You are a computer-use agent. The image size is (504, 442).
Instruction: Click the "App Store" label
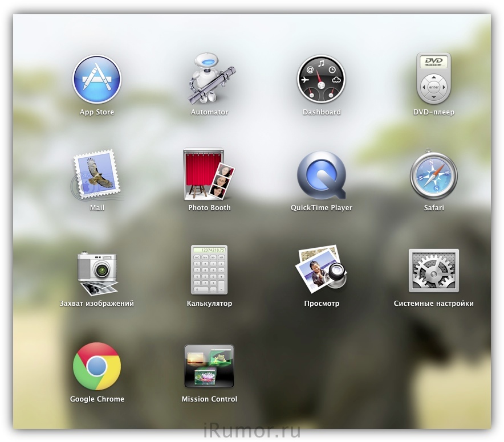97,112
